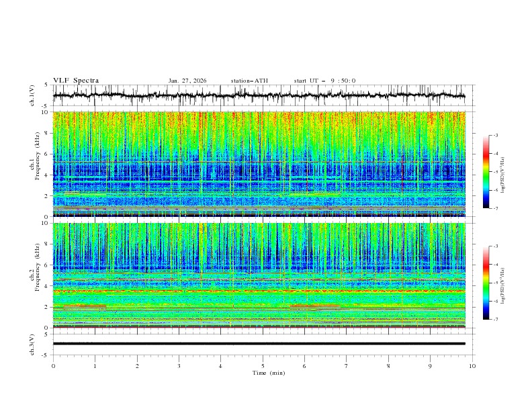
Task: Click time axis tick label "1"
Action: (x=95, y=366)
